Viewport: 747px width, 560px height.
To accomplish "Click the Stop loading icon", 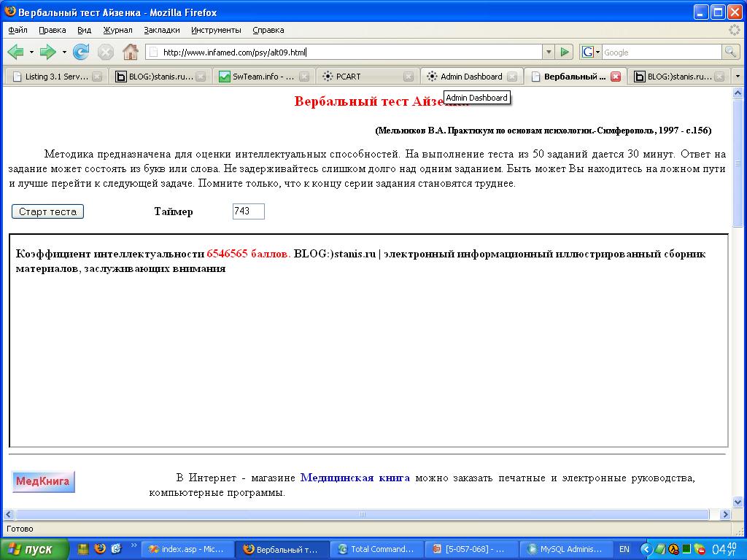I will coord(107,52).
